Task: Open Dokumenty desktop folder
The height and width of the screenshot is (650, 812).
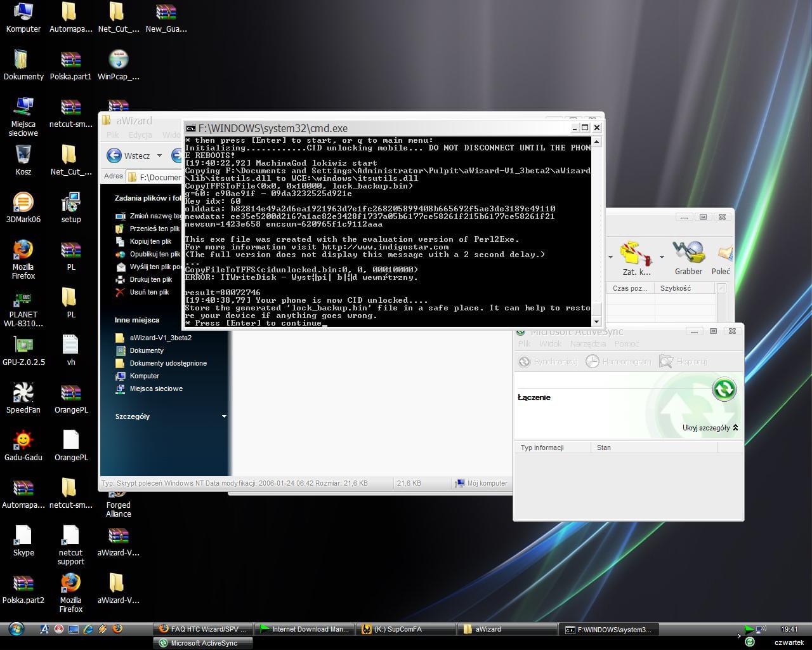Action: [x=23, y=65]
